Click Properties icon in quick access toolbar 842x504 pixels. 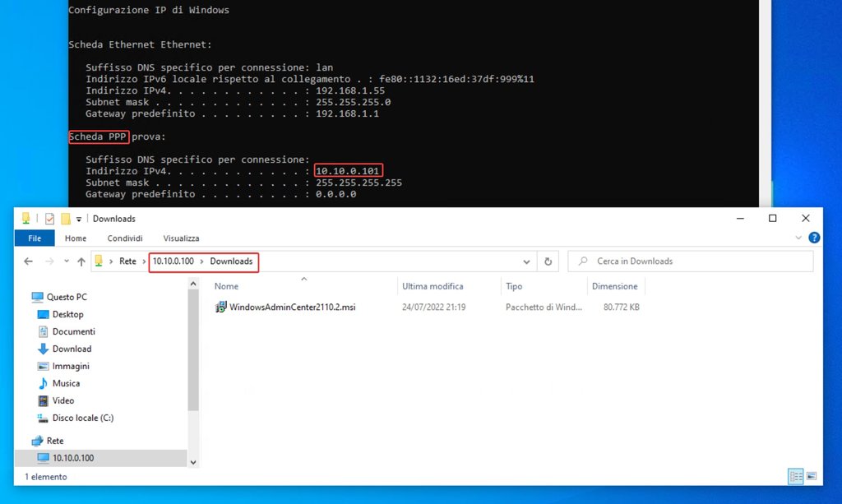click(x=49, y=219)
